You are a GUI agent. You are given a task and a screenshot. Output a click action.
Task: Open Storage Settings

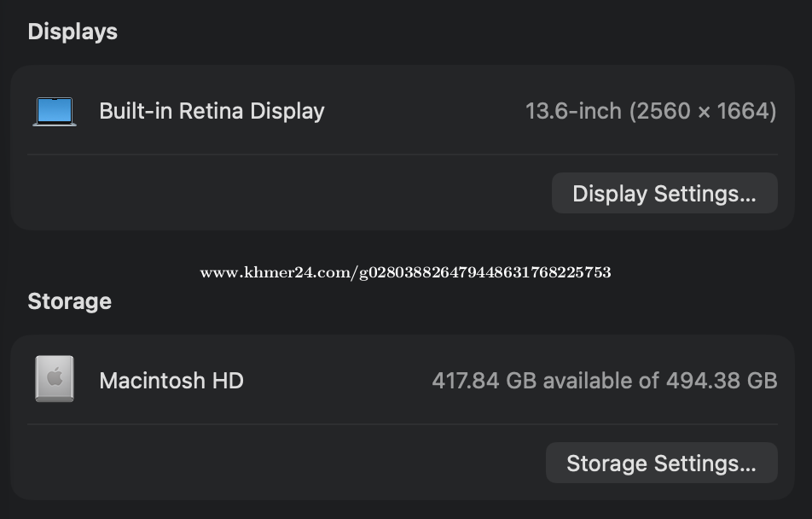pos(661,463)
